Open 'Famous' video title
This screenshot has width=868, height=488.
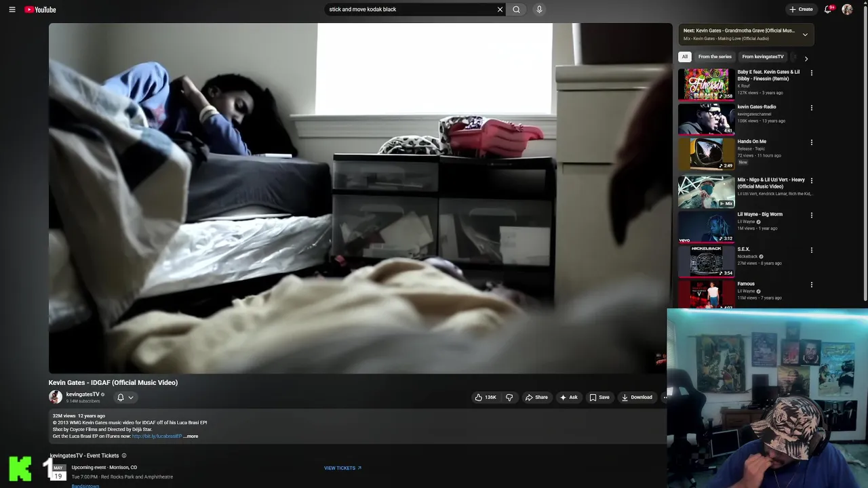pos(746,284)
